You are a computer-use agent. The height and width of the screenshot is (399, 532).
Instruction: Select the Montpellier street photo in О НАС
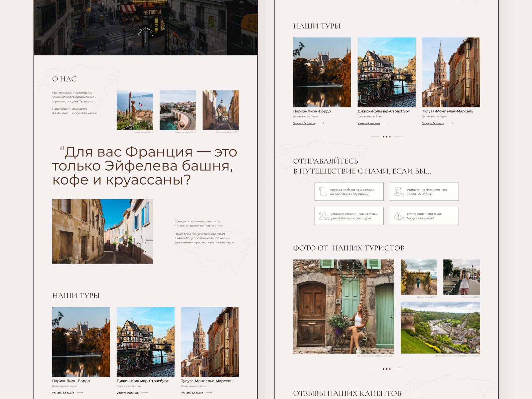tap(221, 110)
